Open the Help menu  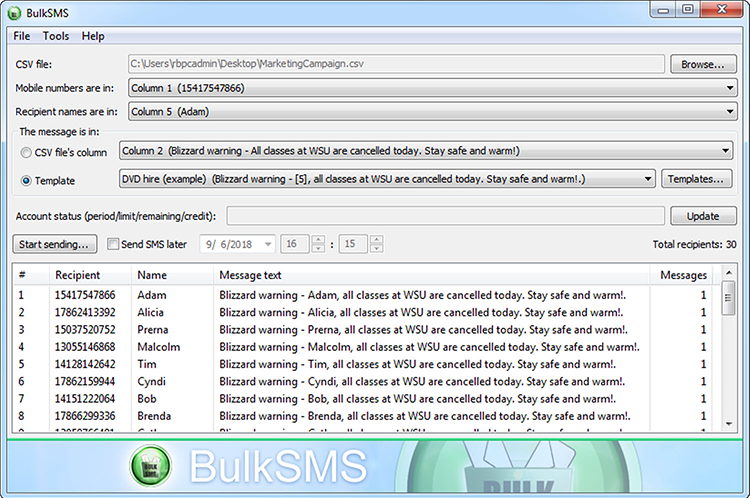coord(93,36)
